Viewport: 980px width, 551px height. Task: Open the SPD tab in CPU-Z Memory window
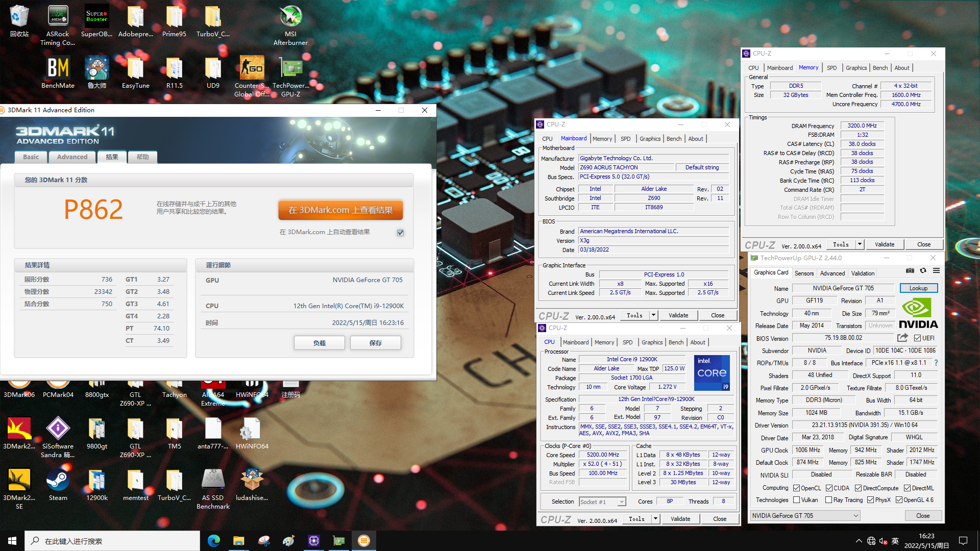point(832,68)
